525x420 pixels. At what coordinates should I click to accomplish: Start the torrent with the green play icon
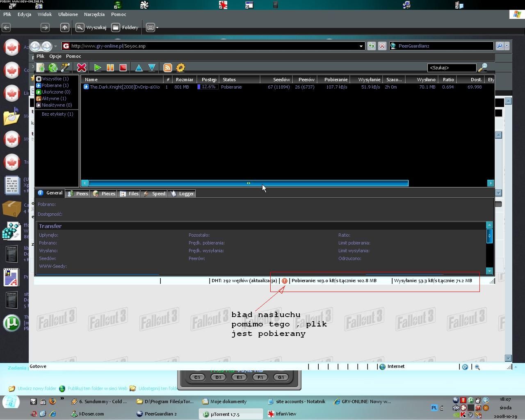pos(98,68)
